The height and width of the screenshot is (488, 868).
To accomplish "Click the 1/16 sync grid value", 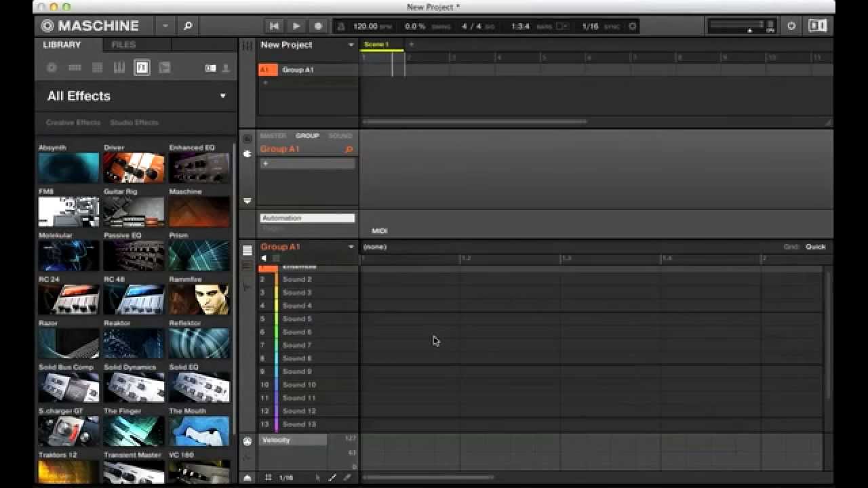I will (x=590, y=26).
